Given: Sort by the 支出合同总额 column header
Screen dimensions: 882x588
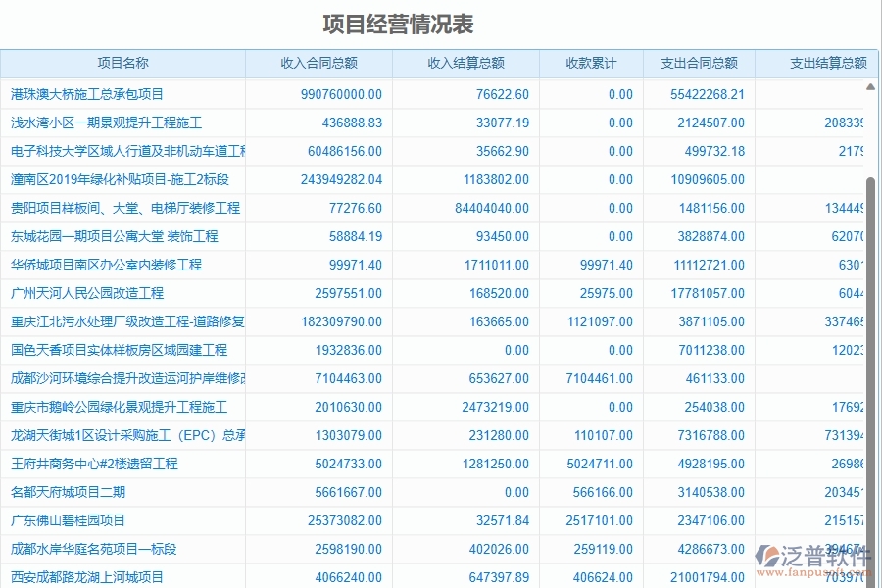Looking at the screenshot, I should [699, 63].
